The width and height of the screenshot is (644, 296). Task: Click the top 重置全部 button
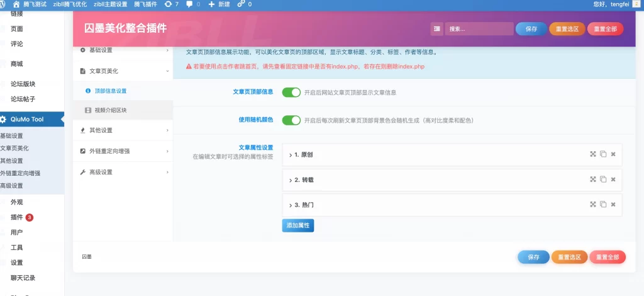pyautogui.click(x=606, y=29)
